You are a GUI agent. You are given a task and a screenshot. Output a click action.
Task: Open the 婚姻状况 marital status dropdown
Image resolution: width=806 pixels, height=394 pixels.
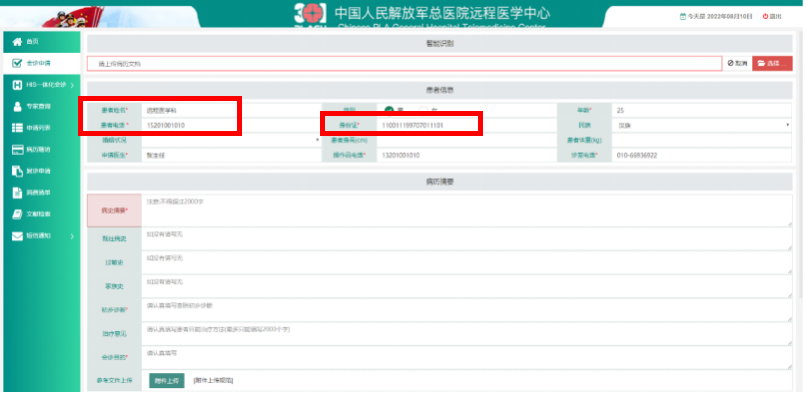coord(231,140)
